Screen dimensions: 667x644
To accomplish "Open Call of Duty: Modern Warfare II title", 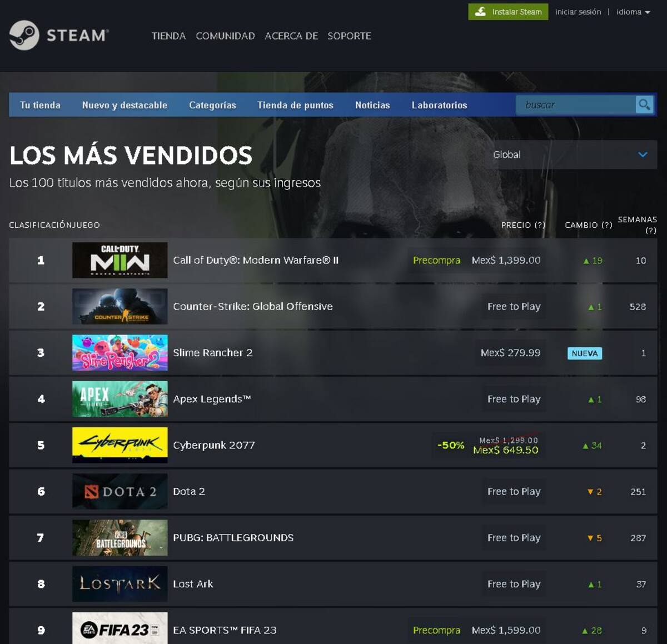I will point(256,260).
